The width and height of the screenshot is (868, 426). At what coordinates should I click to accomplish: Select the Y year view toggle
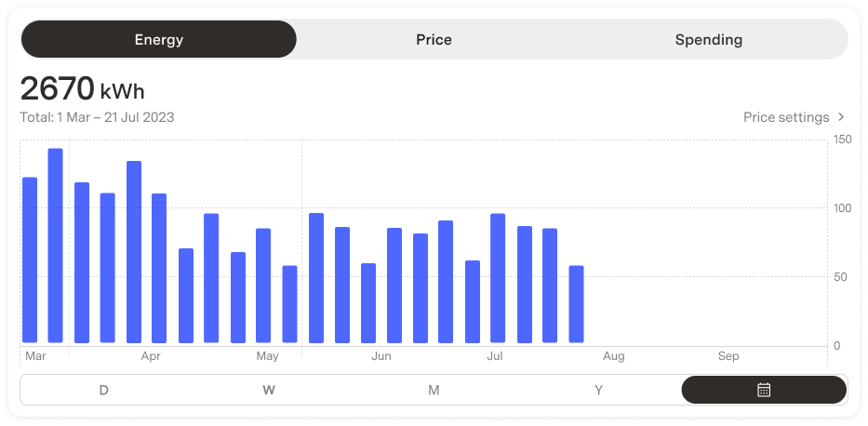click(598, 390)
